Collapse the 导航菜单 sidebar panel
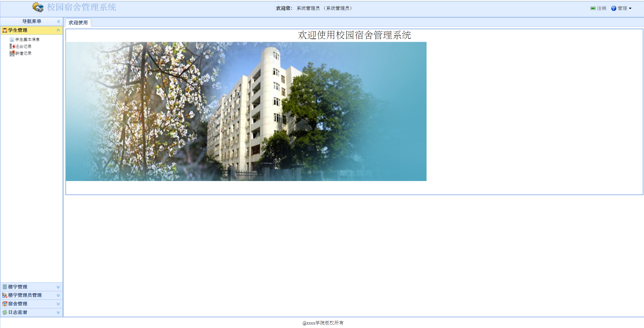Viewport: 644px width, 328px height. (59, 21)
